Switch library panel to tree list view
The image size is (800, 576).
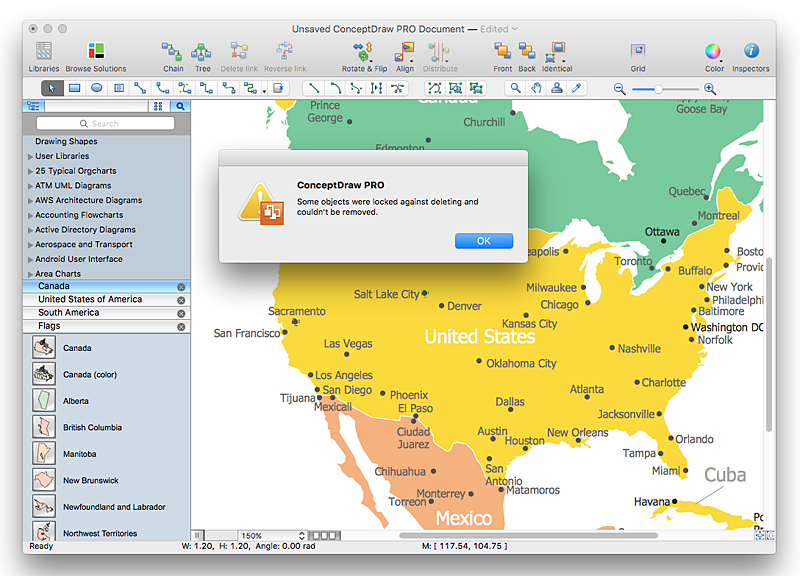point(34,106)
